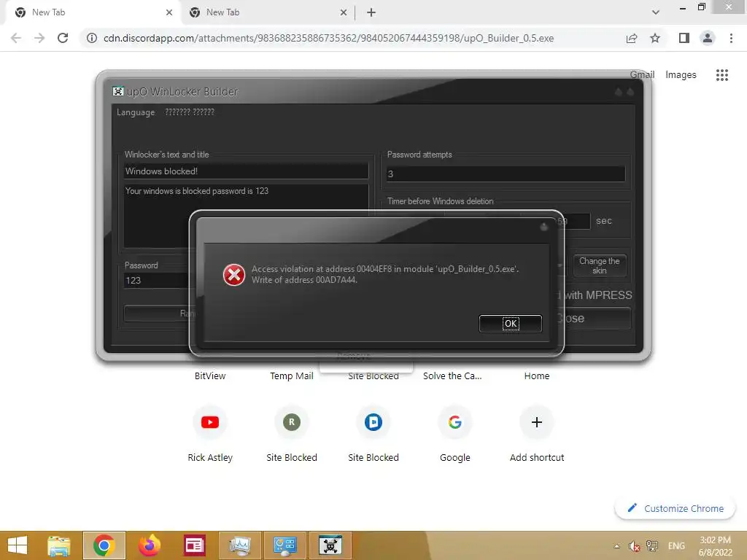Share this page icon
This screenshot has width=747, height=560.
click(632, 38)
